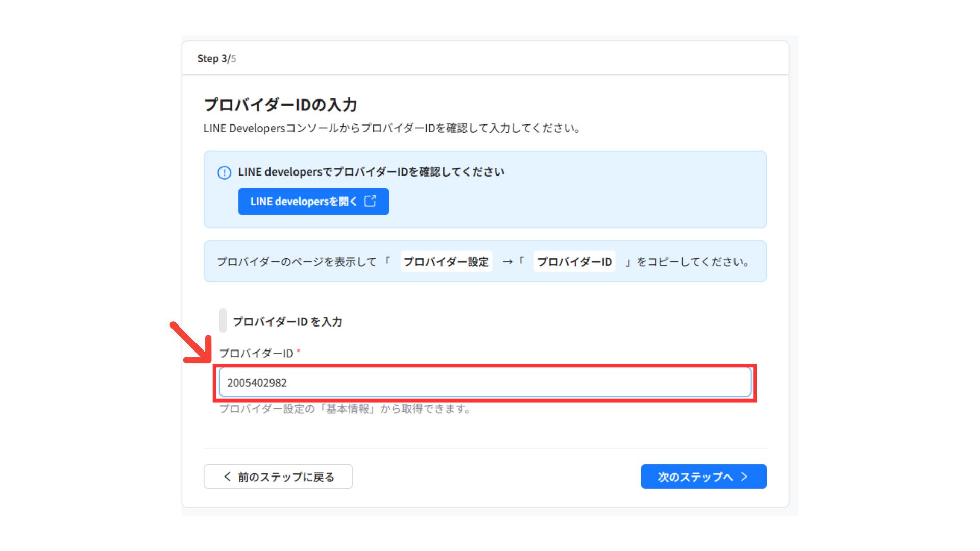Click the プロバイダーID required field label
This screenshot has height=551, width=980.
point(259,353)
